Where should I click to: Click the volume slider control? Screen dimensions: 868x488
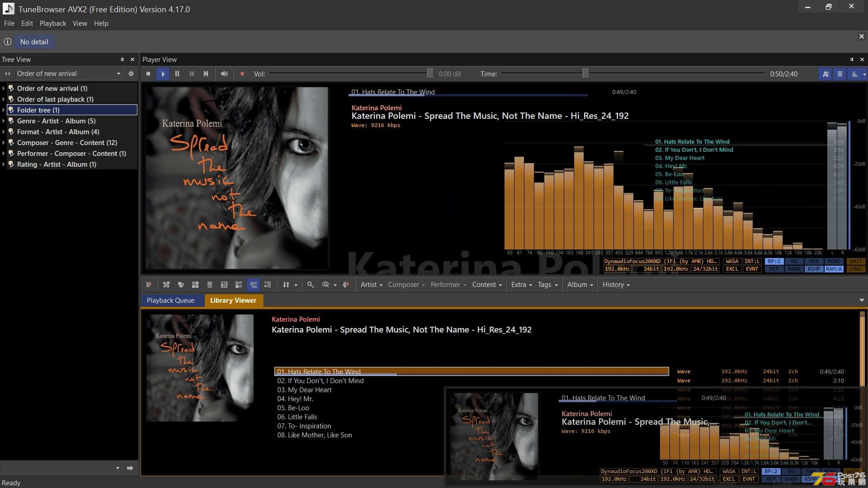point(429,73)
